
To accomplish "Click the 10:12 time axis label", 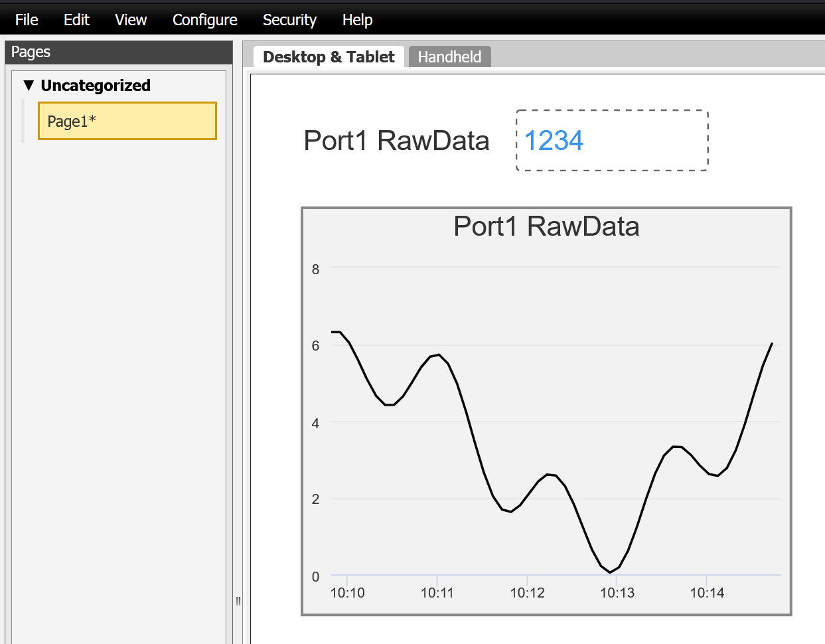I will coord(527,593).
